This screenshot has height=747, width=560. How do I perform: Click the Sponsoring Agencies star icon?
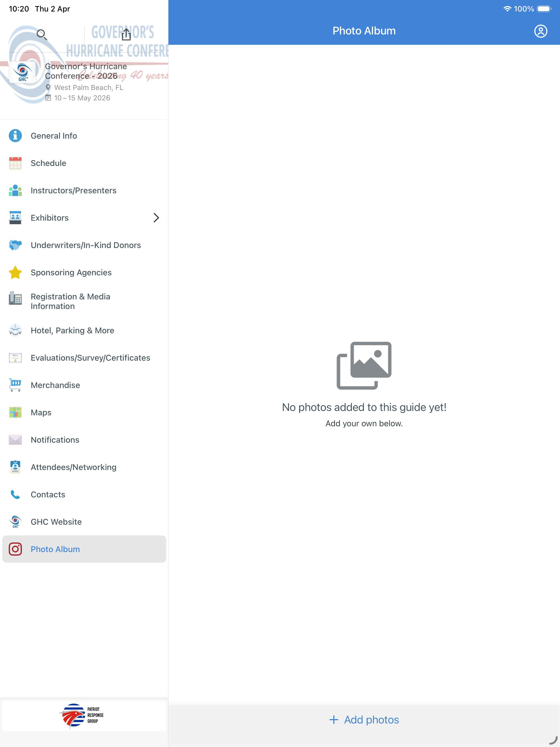(15, 273)
